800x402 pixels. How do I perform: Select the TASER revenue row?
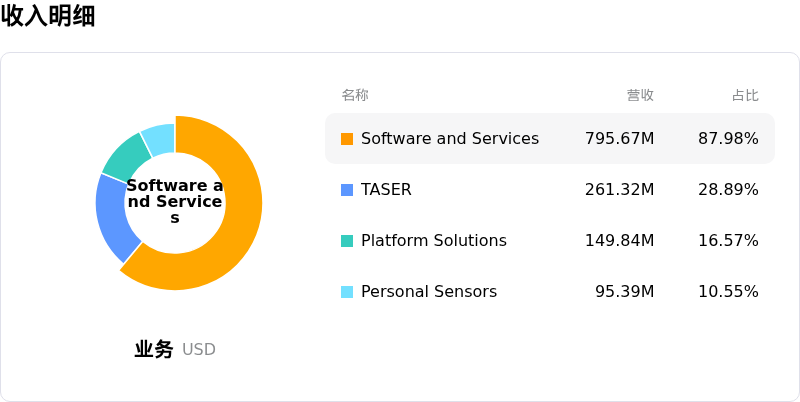pos(550,190)
